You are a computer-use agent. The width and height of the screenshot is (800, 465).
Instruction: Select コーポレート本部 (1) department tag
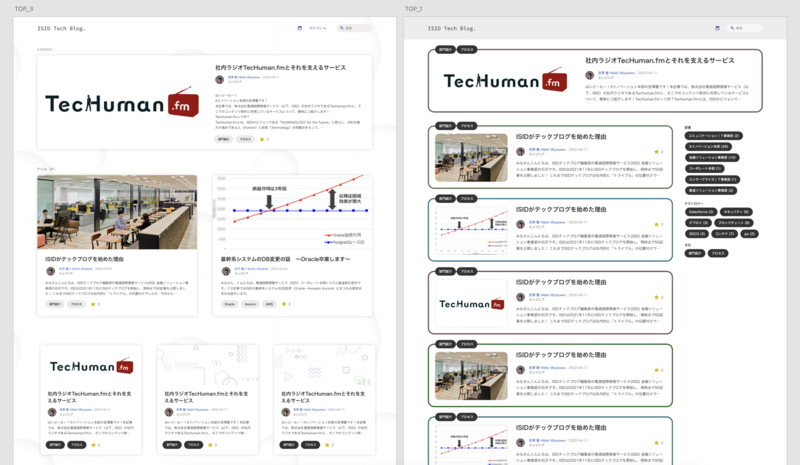coord(704,168)
